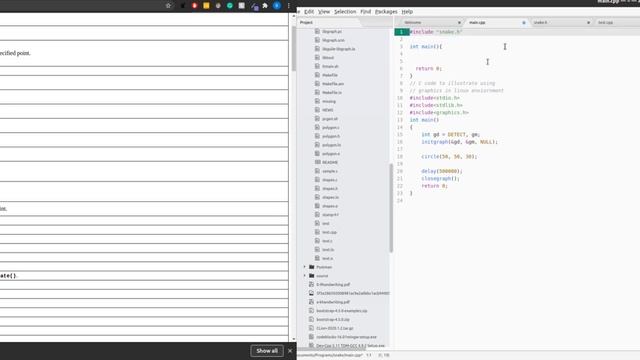Open sample.c in the project tree

point(330,171)
